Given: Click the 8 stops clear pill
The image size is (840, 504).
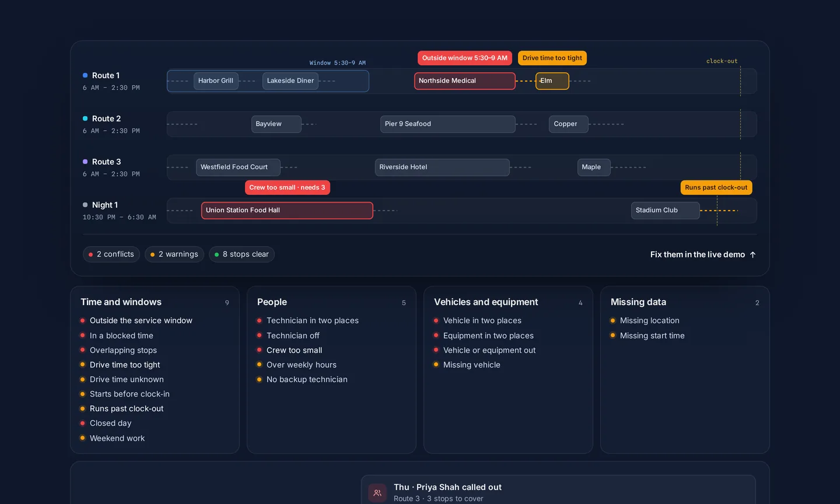Looking at the screenshot, I should (x=242, y=254).
